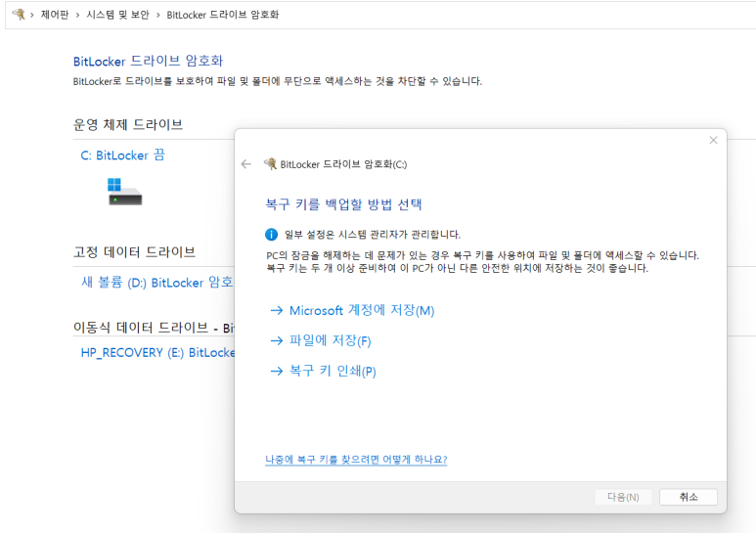
Task: Select BitLocker 드라이브 암호화 breadcrumb item
Action: (223, 15)
